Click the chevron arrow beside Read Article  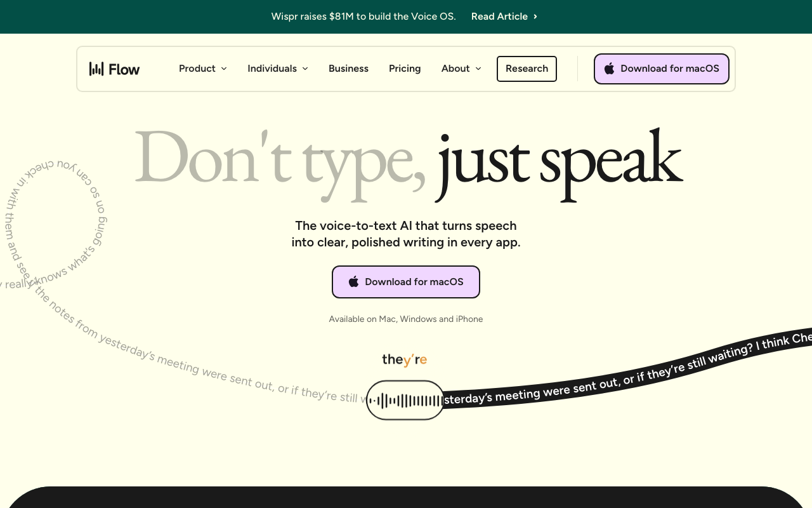click(535, 17)
